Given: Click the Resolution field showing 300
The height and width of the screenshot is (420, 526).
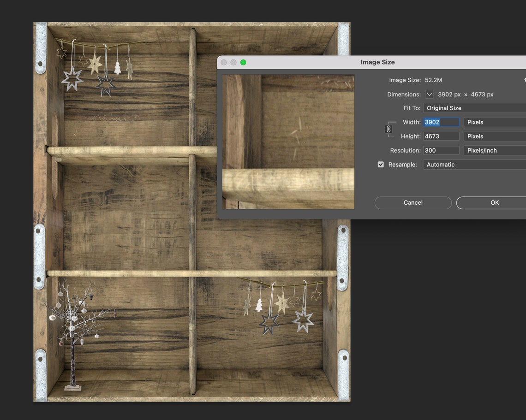Looking at the screenshot, I should [x=441, y=150].
